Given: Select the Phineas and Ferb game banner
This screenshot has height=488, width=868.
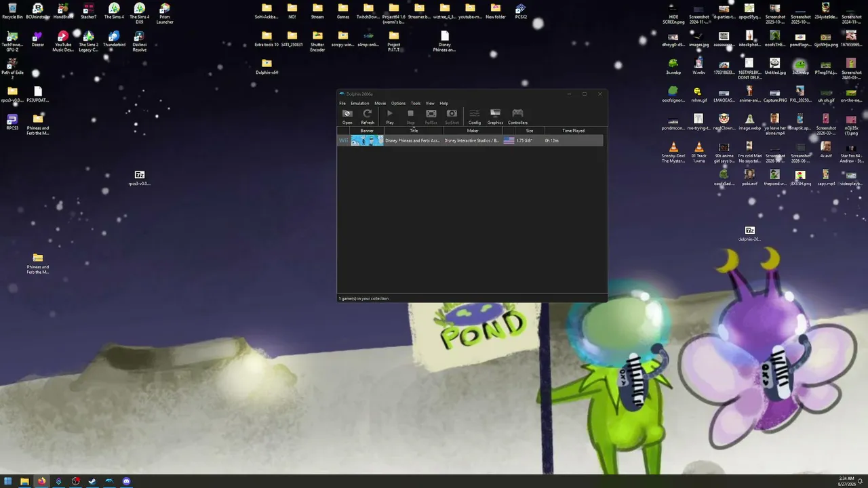Looking at the screenshot, I should (367, 140).
